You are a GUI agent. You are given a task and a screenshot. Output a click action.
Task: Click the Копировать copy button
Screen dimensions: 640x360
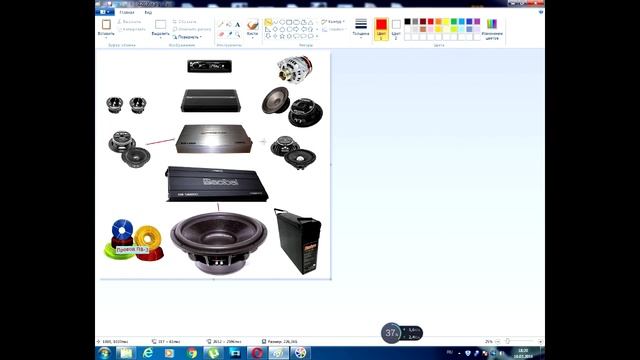(131, 29)
